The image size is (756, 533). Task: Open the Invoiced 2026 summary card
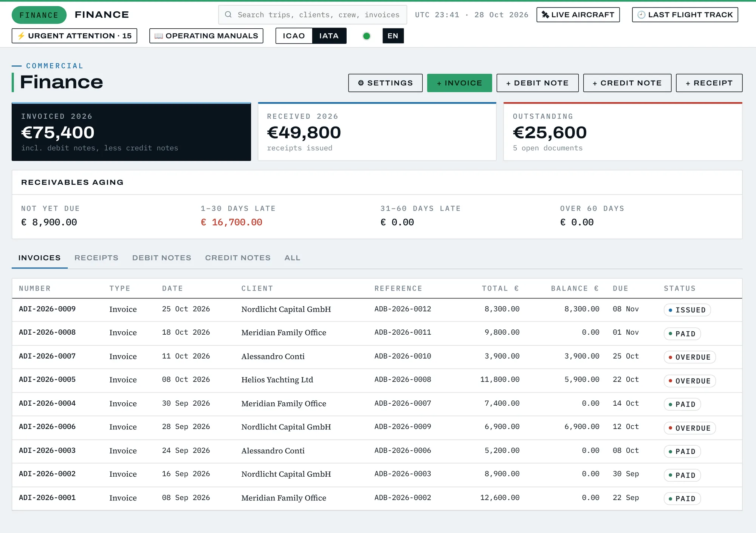click(x=131, y=132)
